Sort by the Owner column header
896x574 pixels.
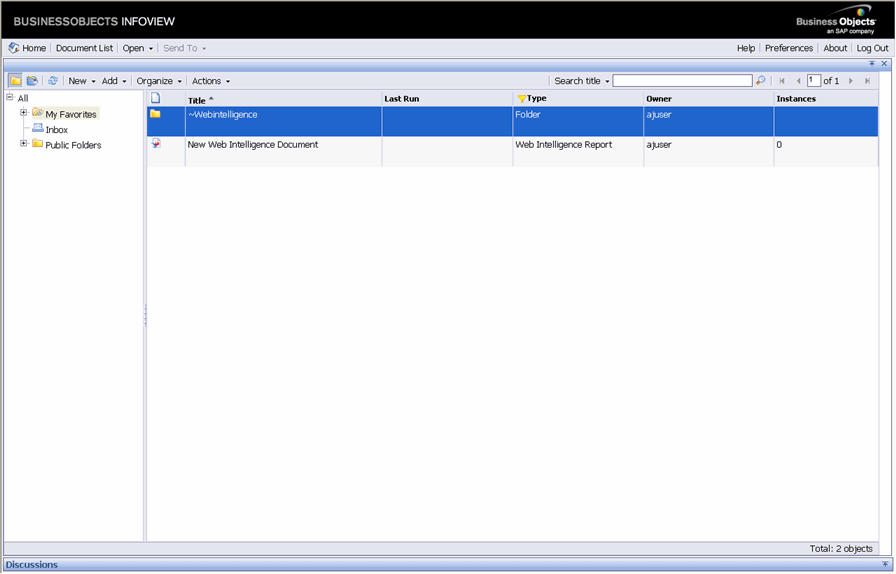[x=659, y=99]
